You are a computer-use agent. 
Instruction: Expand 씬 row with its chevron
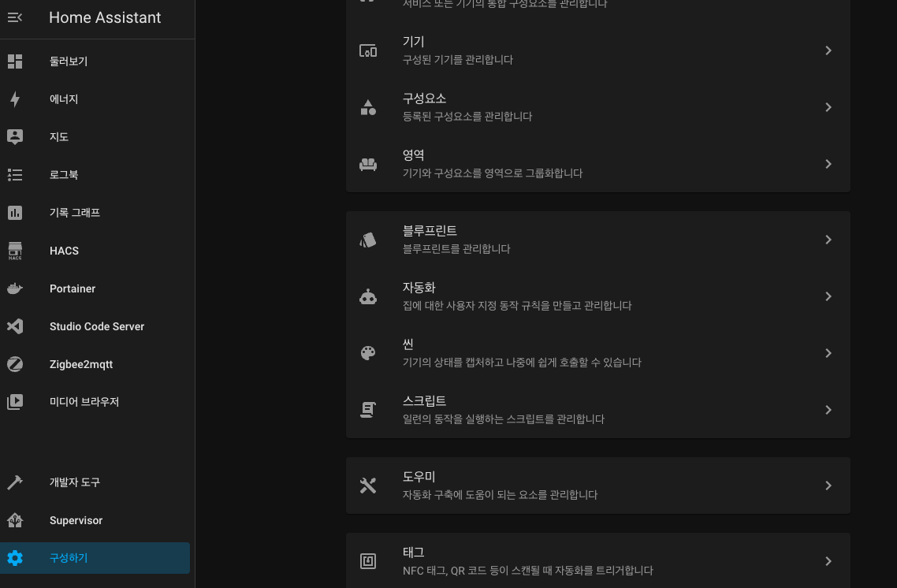point(828,353)
